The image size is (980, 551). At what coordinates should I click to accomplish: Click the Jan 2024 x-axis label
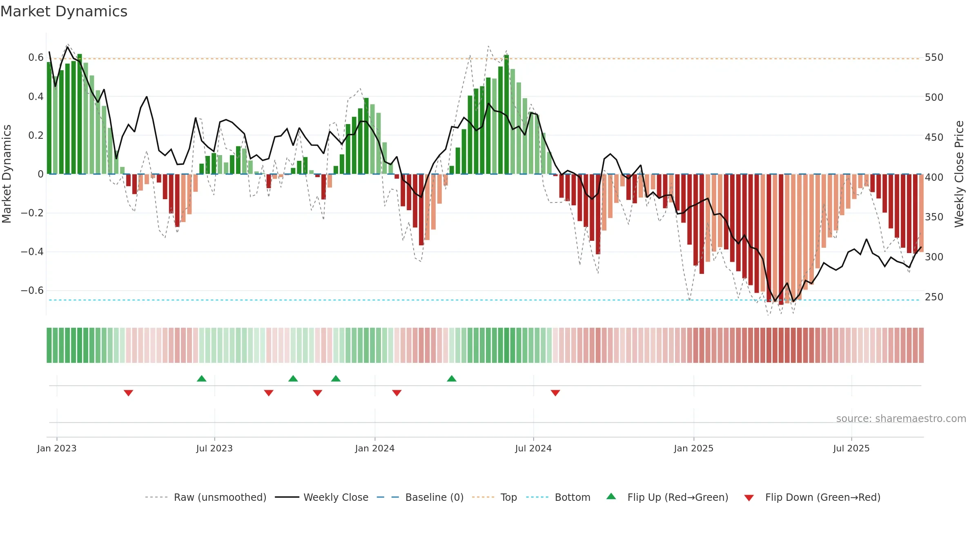(375, 448)
